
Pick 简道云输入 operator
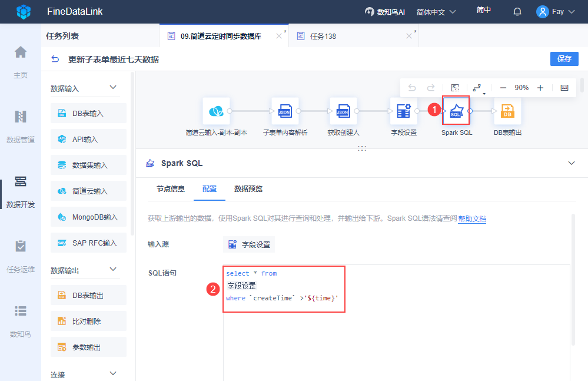click(88, 191)
